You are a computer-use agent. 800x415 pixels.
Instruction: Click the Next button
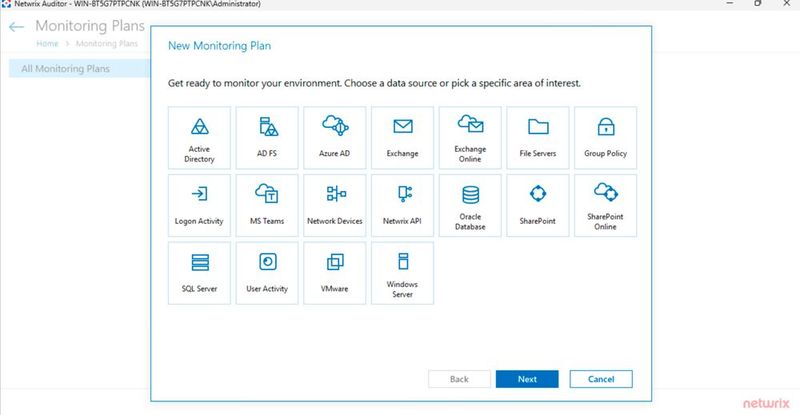(x=527, y=379)
